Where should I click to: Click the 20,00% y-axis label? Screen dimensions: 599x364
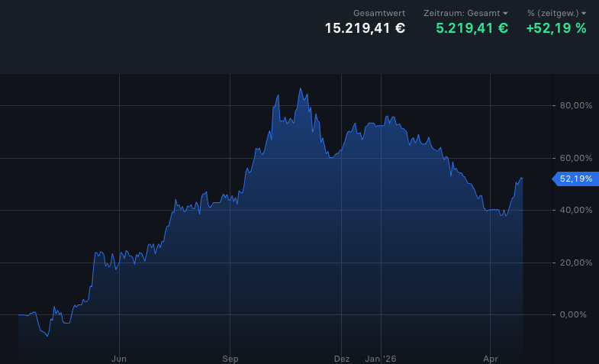click(x=576, y=263)
